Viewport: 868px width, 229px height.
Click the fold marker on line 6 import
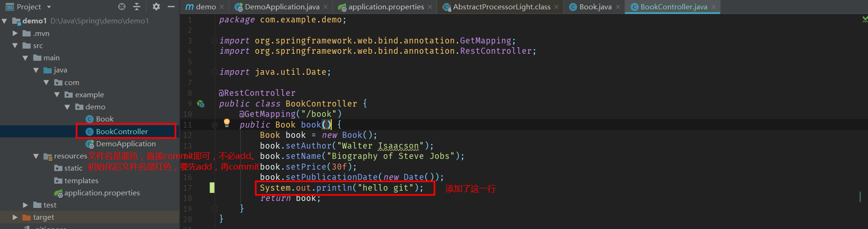[214, 72]
